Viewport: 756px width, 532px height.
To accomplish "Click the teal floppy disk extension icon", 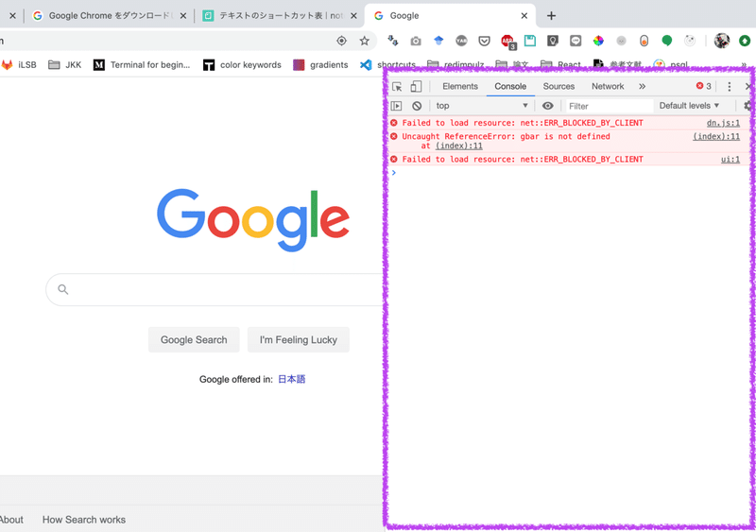I will (530, 41).
